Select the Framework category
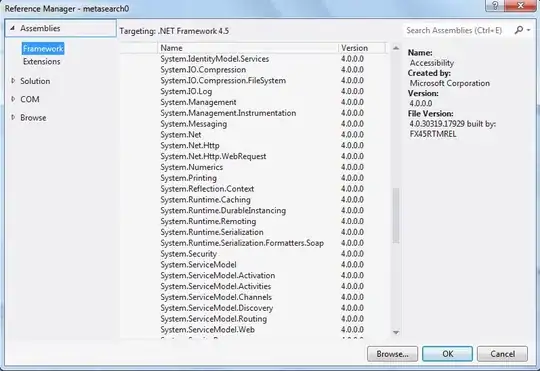Viewport: 540px width, 371px height. [x=43, y=49]
